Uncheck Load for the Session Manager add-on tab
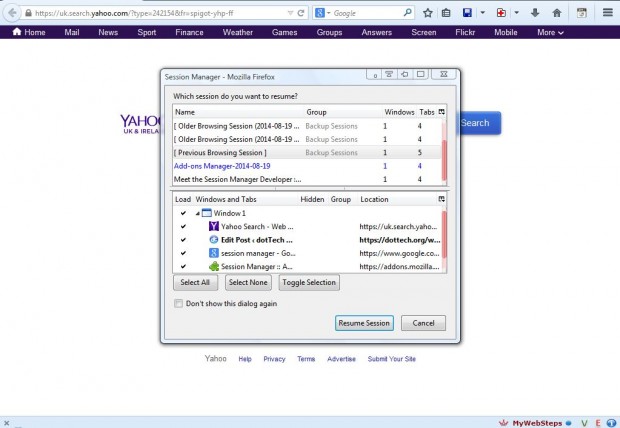Screen dimensions: 620x428 click(183, 267)
